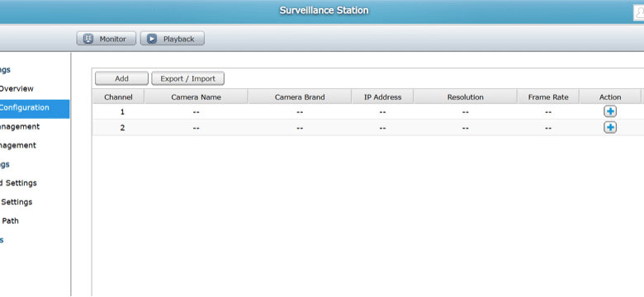This screenshot has height=297, width=644.
Task: Click the Surveillance Station title text
Action: (x=324, y=10)
